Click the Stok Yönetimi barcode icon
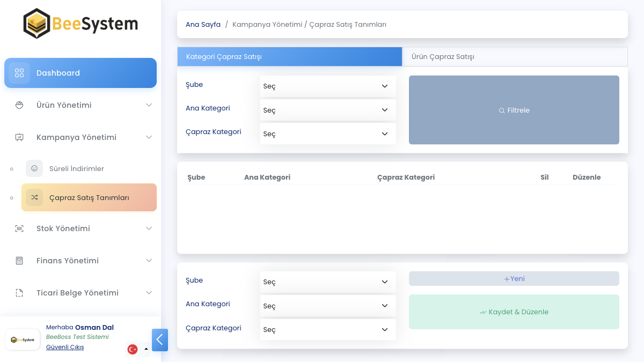This screenshot has width=644, height=362. pyautogui.click(x=19, y=228)
